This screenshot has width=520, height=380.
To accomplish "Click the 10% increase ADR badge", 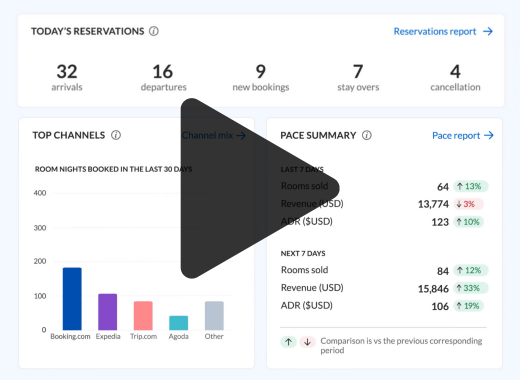I will pos(469,222).
